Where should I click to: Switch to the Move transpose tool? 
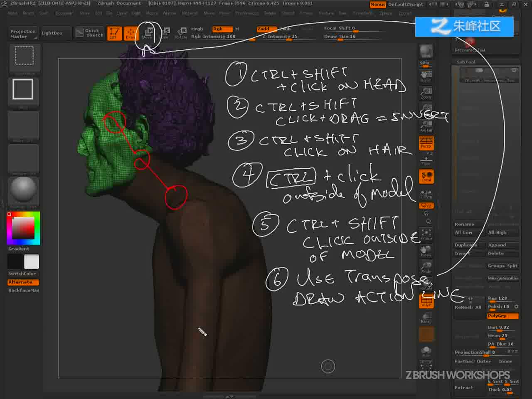(x=147, y=33)
